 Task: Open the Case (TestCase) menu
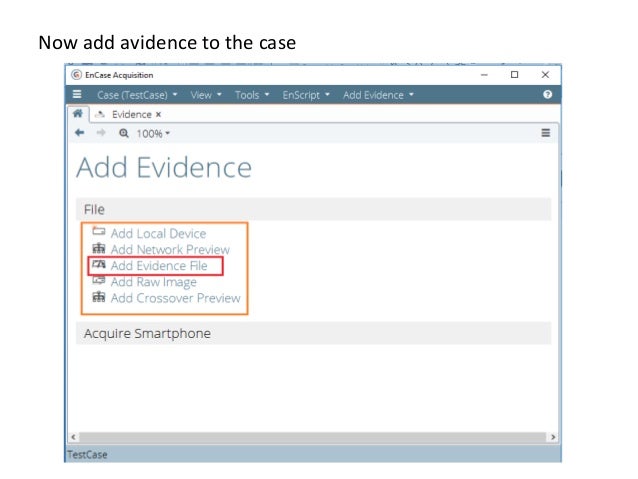tap(137, 95)
